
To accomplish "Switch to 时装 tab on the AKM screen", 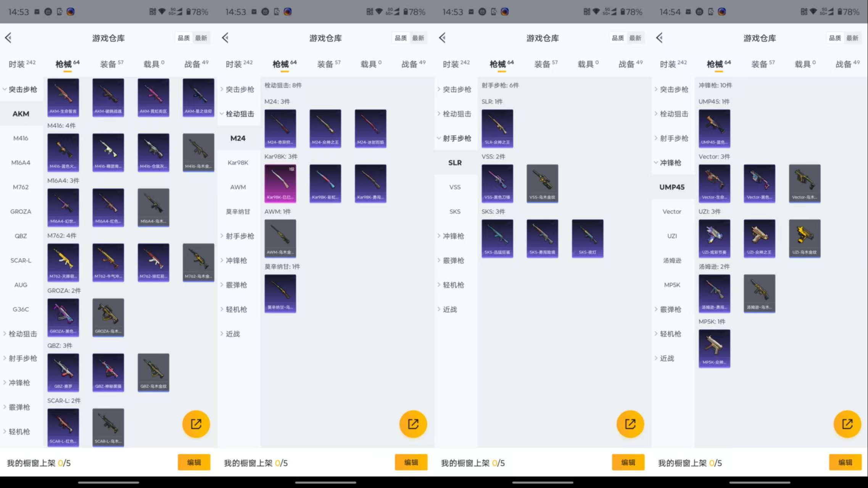I will [x=21, y=64].
